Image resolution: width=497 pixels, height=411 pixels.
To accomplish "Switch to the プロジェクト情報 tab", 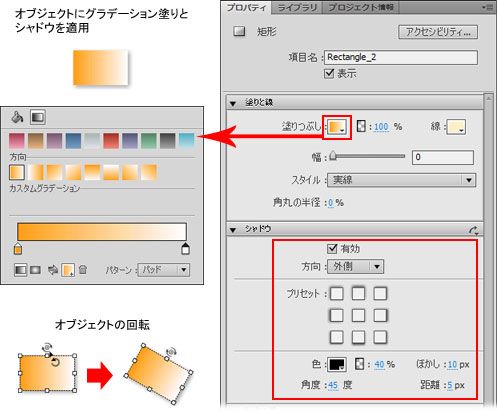I will pos(361,7).
